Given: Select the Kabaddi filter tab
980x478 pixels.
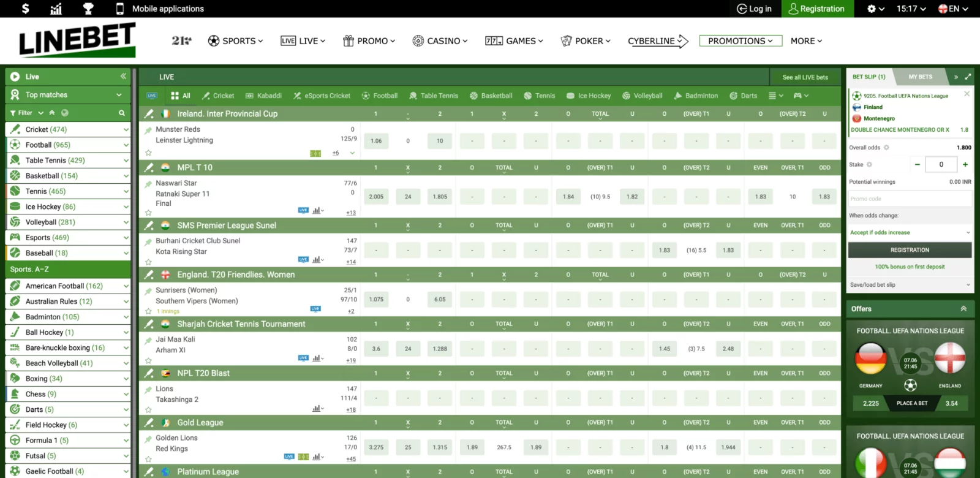Looking at the screenshot, I should 263,96.
